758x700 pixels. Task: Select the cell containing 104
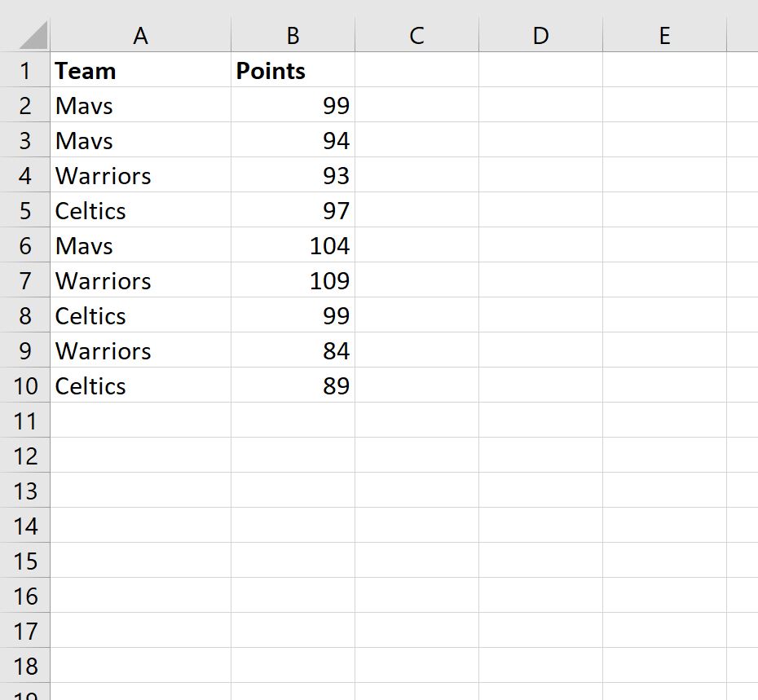[293, 245]
